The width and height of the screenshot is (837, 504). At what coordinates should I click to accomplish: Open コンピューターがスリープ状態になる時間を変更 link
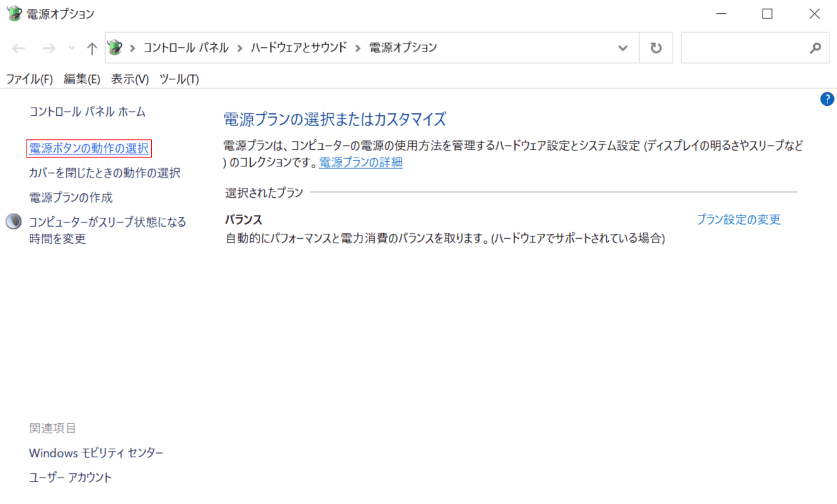(x=108, y=231)
